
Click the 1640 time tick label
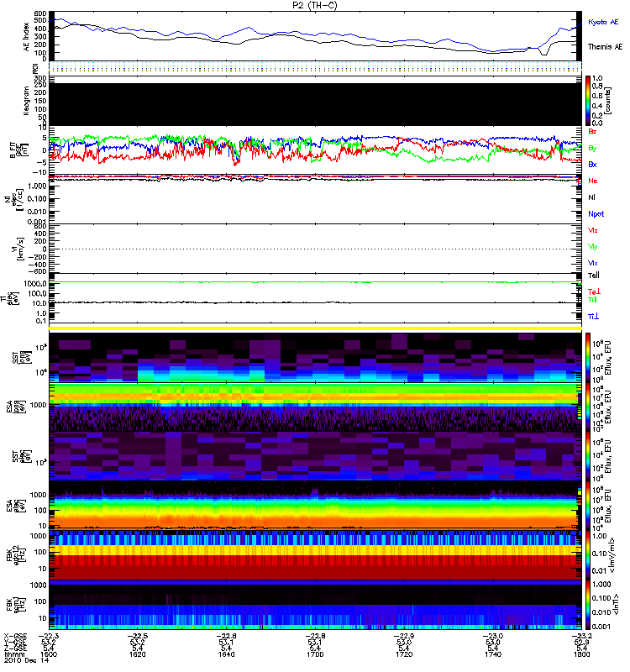226,654
